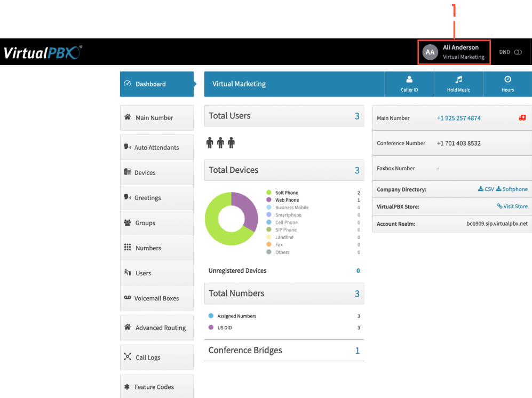532x398 pixels.
Task: Open Devices in the sidebar
Action: (157, 172)
